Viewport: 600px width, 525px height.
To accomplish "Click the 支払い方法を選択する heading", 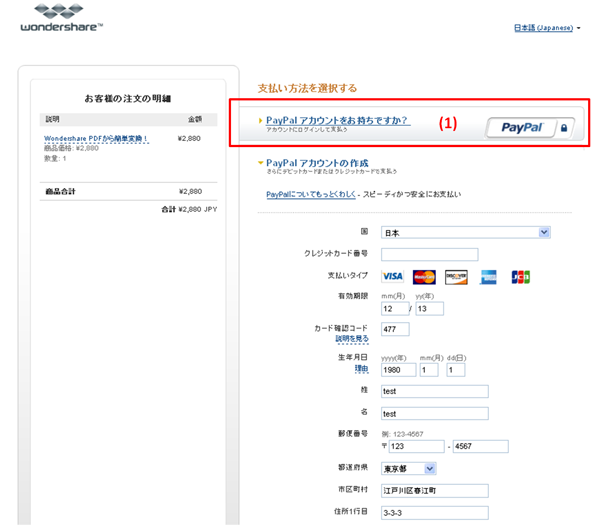I will pos(307,88).
